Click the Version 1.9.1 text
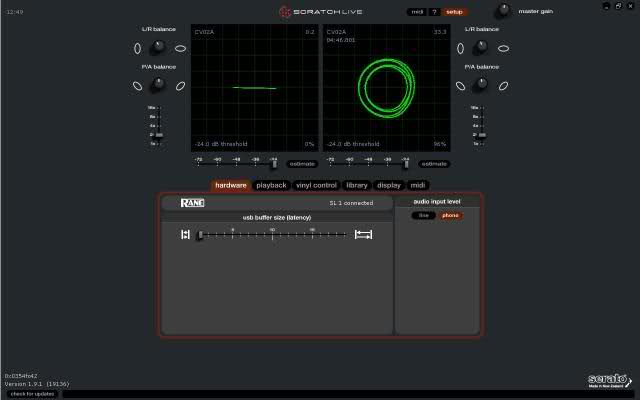Screen dimensions: 640x400 click(x=37, y=384)
